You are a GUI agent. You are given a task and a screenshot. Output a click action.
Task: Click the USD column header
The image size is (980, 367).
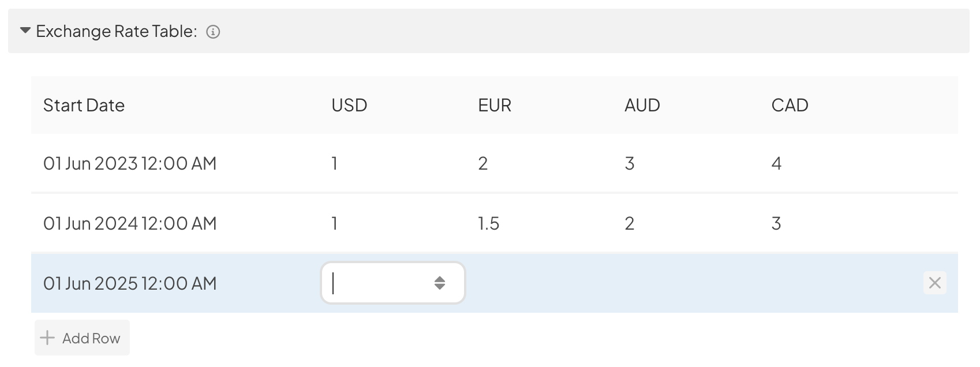coord(349,105)
